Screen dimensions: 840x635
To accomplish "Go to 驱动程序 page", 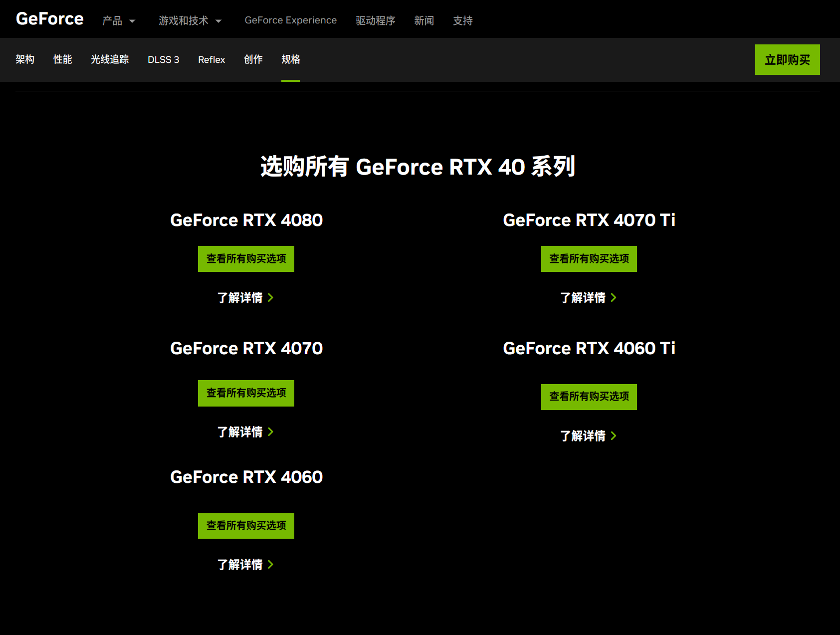I will (x=375, y=20).
